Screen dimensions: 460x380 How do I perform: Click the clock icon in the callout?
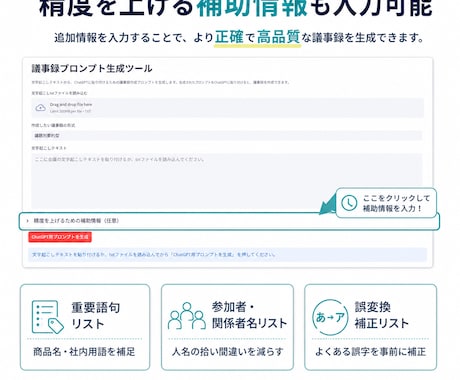point(349,203)
